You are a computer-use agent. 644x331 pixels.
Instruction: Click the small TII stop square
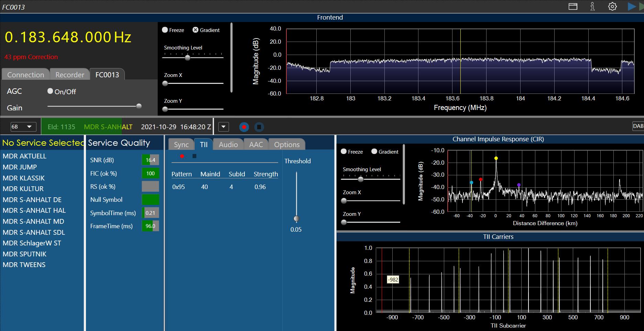[x=194, y=156]
